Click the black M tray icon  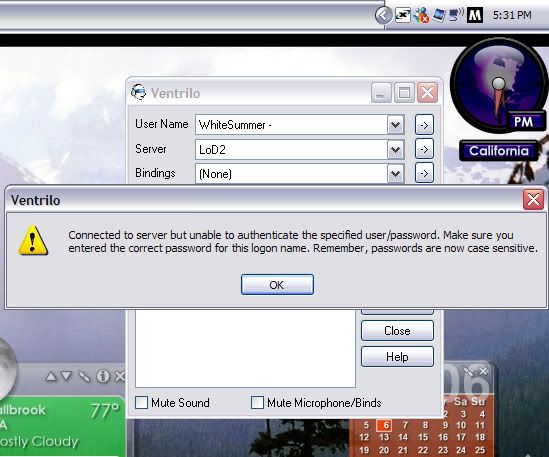coord(475,15)
